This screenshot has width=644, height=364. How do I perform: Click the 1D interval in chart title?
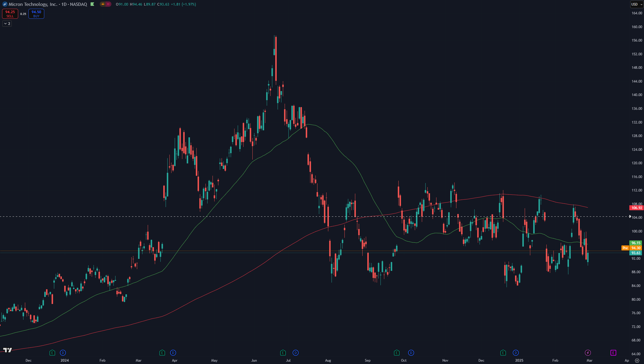pos(64,4)
